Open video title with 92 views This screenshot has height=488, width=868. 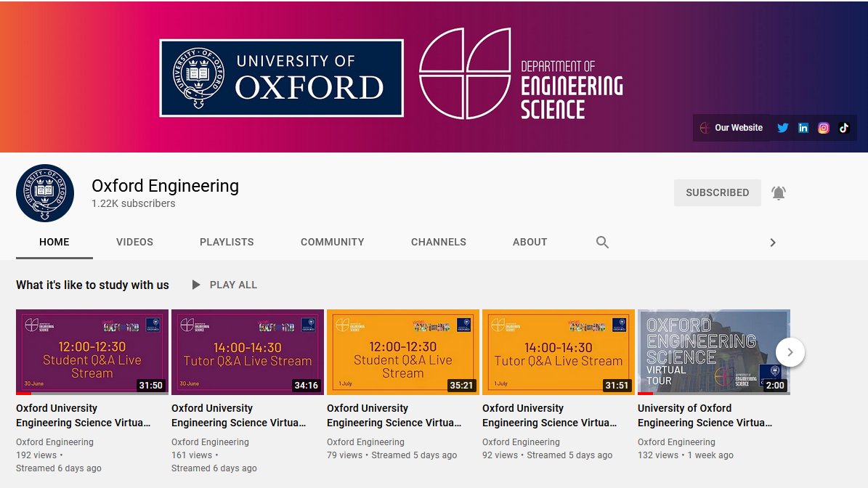click(x=550, y=415)
